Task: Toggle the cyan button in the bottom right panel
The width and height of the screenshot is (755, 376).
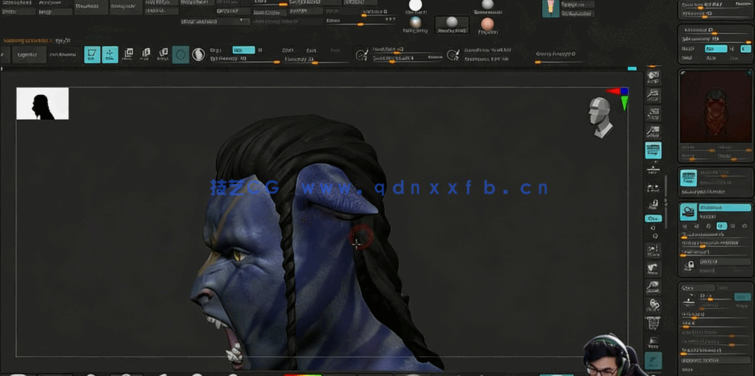Action: 742,297
